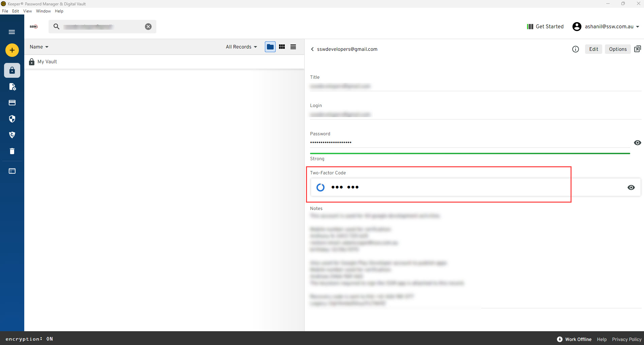This screenshot has width=644, height=345.
Task: Open the deleted items trash icon
Action: coord(12,151)
